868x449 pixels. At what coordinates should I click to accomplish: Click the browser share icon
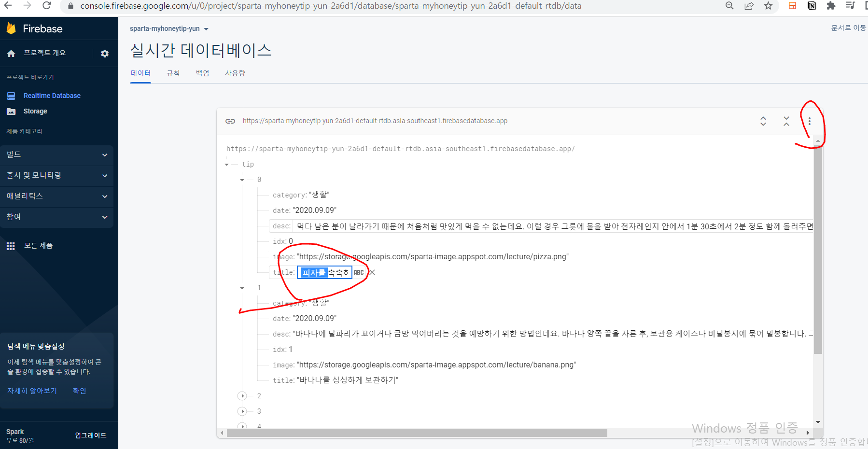tap(749, 6)
